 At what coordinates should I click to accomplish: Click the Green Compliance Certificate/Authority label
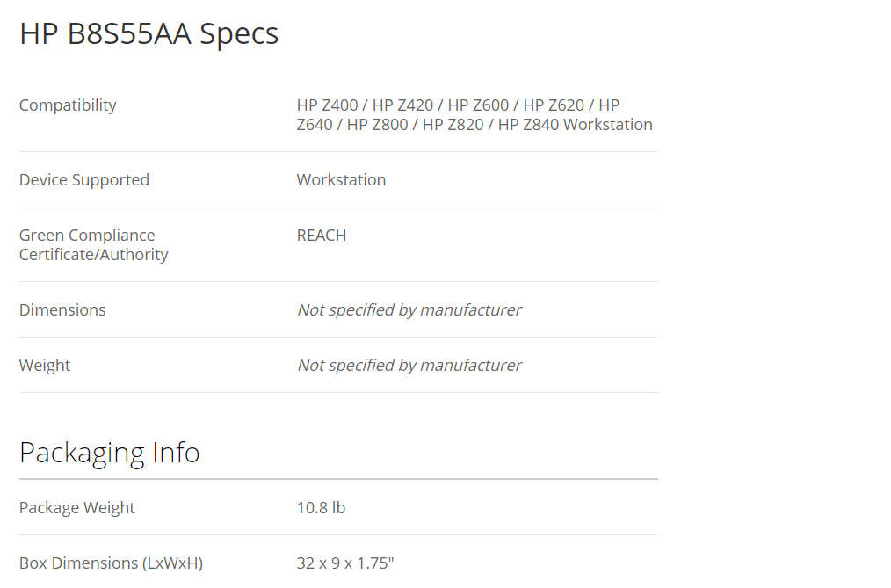tap(93, 245)
